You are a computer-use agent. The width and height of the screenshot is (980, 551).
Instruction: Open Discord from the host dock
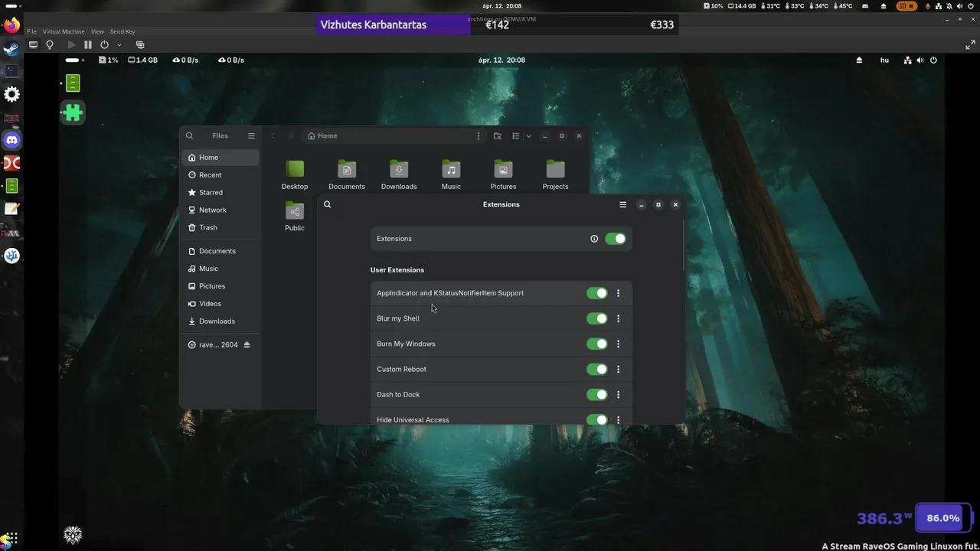pos(11,140)
